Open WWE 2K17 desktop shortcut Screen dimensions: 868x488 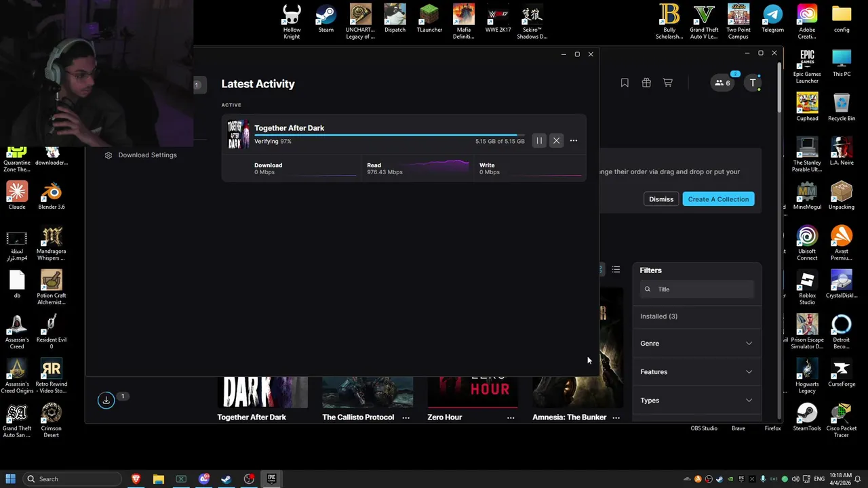pos(498,19)
